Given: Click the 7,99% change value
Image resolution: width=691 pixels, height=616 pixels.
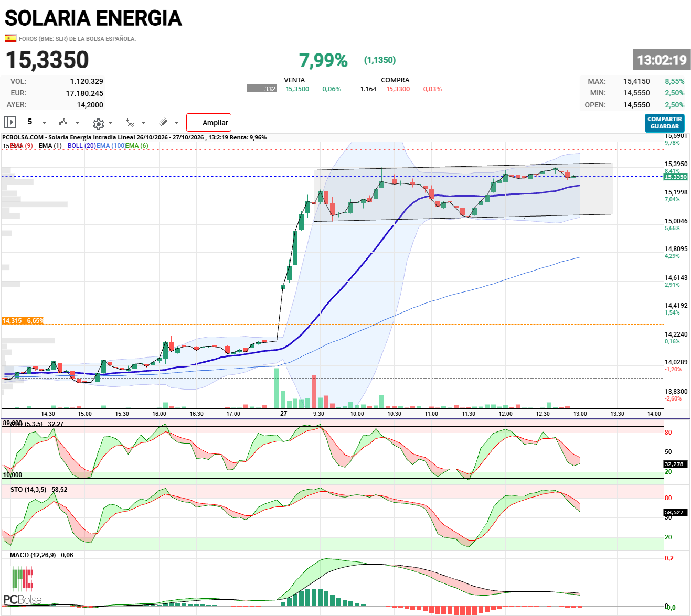Looking at the screenshot, I should pyautogui.click(x=323, y=60).
